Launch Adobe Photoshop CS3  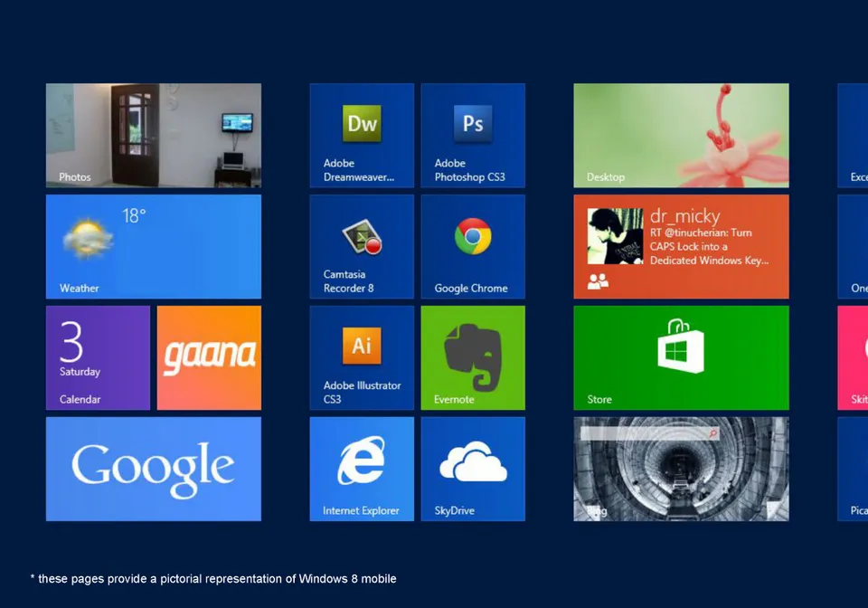click(473, 136)
